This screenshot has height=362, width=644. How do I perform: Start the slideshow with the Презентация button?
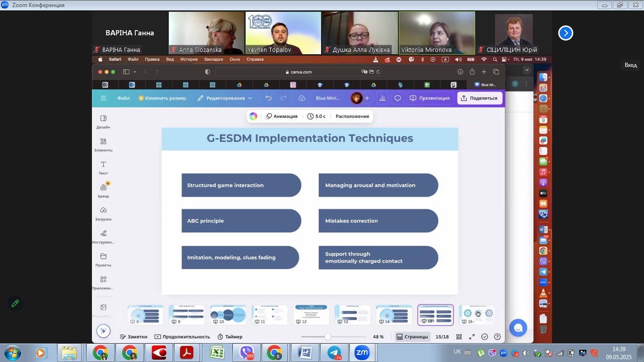[429, 98]
